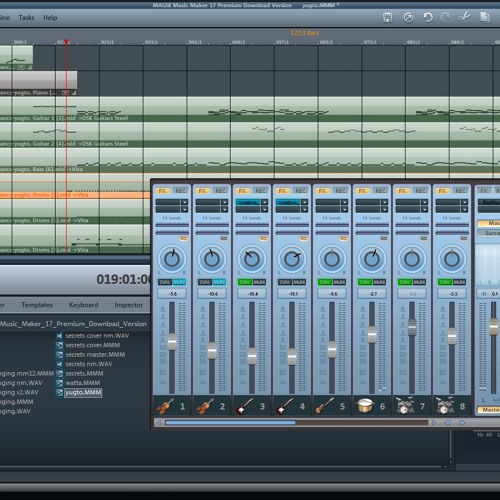Open the first effect slot dropdown on channel 1

pyautogui.click(x=184, y=202)
